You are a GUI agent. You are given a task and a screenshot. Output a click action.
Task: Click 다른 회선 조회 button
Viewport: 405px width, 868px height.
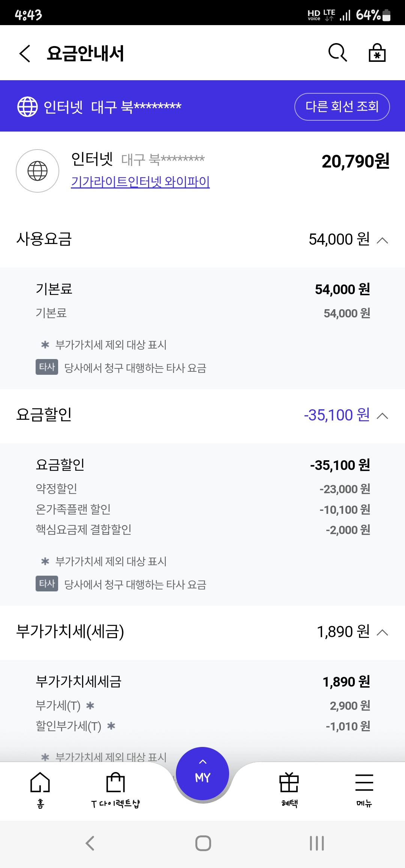(342, 107)
